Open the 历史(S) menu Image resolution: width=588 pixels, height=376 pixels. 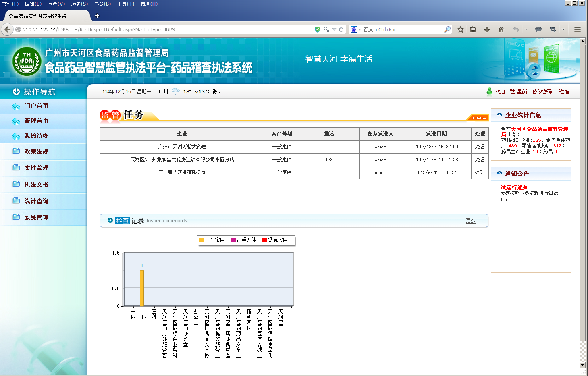[79, 4]
